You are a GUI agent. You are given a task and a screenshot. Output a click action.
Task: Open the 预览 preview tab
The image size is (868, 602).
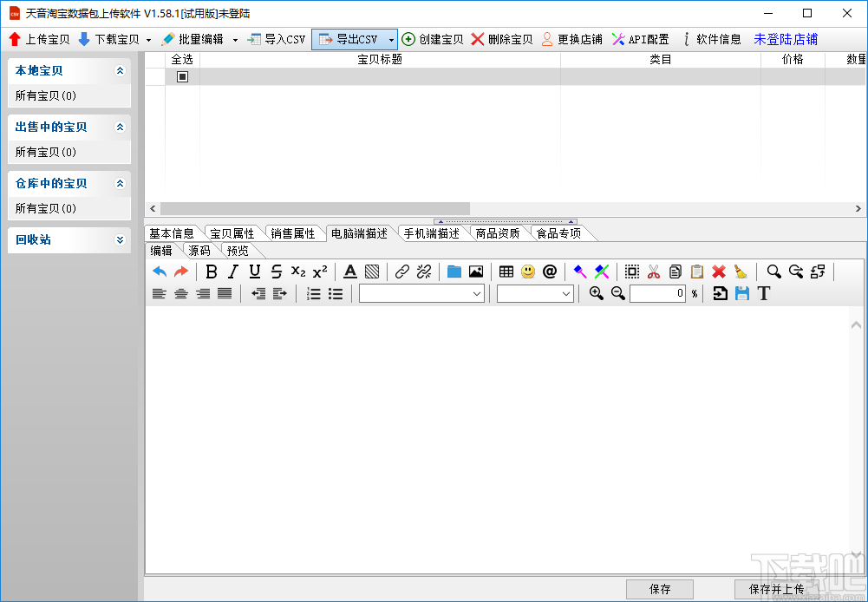click(238, 251)
